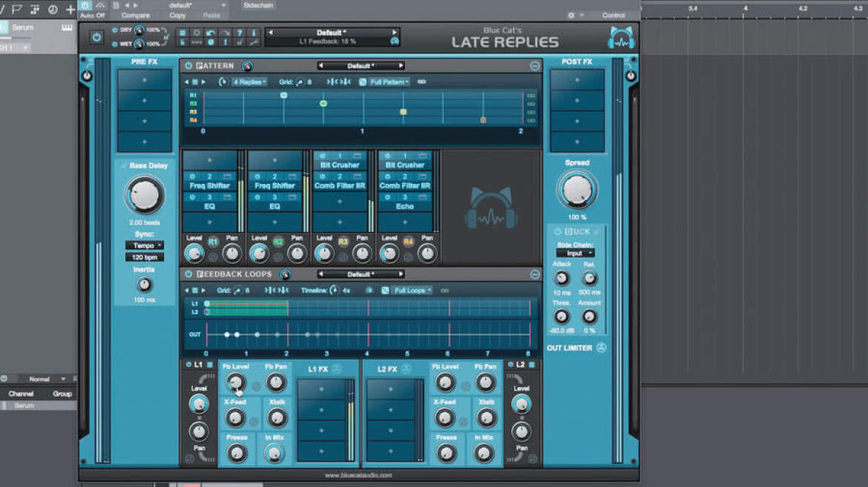Toggle the Duck section power button

pos(558,232)
